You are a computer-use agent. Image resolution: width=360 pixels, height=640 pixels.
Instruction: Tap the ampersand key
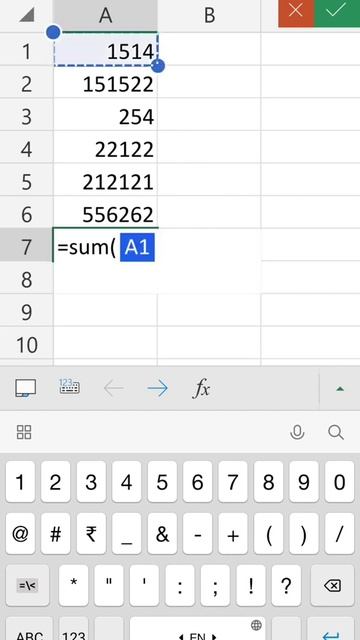pyautogui.click(x=162, y=534)
